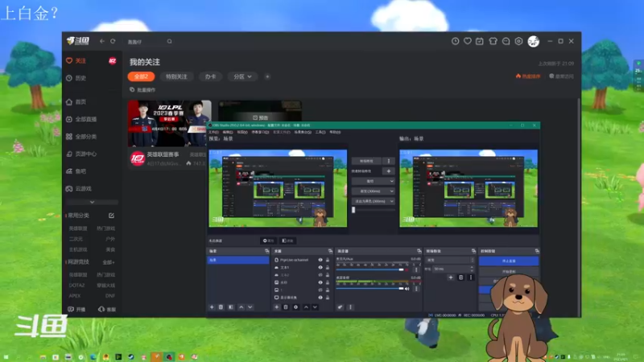The image size is (644, 362).
Task: Adjust the 麦克风/Aux volume slider
Action: pyautogui.click(x=369, y=269)
